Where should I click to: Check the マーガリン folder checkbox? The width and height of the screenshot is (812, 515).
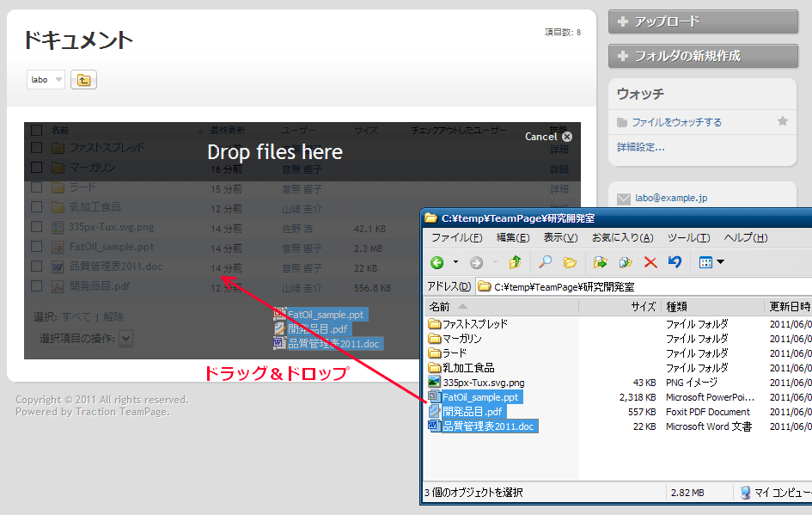point(36,168)
